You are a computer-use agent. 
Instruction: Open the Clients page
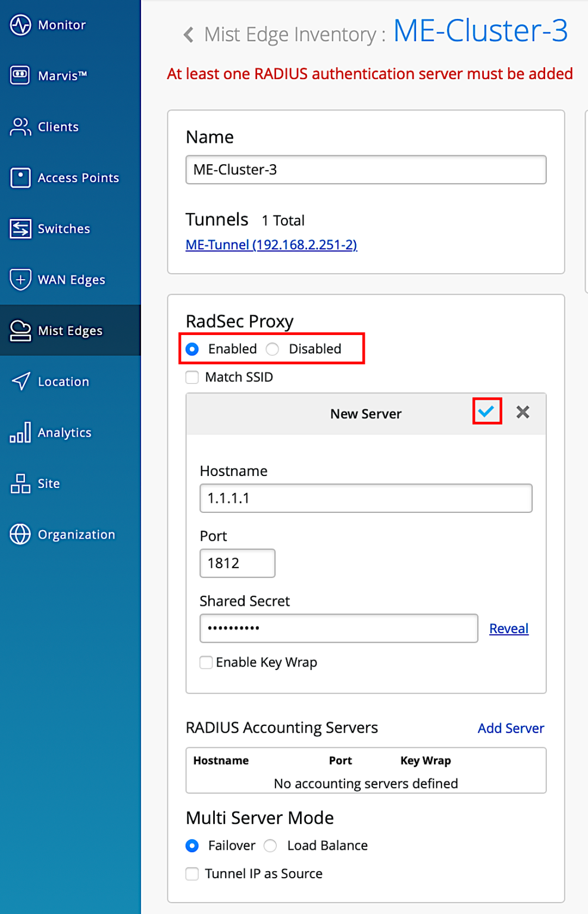click(57, 127)
